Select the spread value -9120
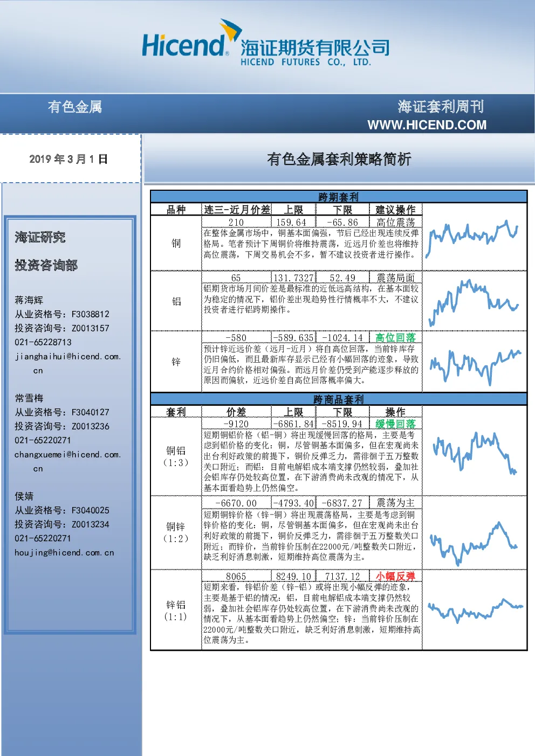 [x=236, y=424]
